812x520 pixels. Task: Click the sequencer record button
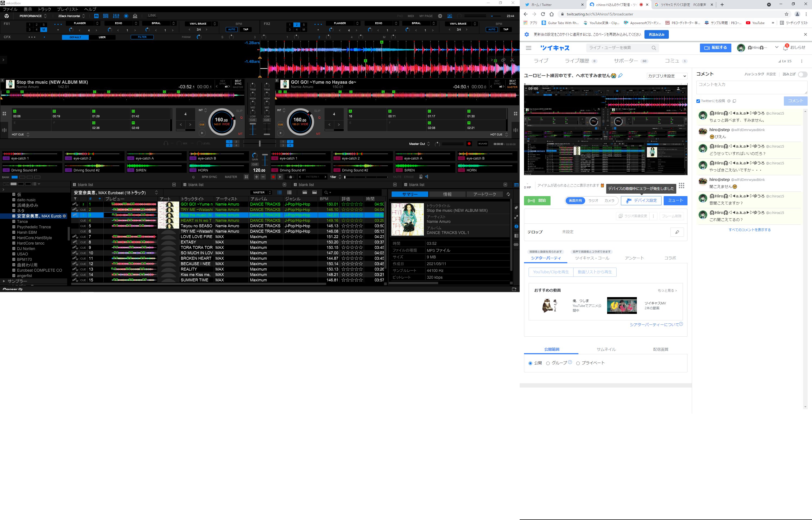pyautogui.click(x=273, y=177)
